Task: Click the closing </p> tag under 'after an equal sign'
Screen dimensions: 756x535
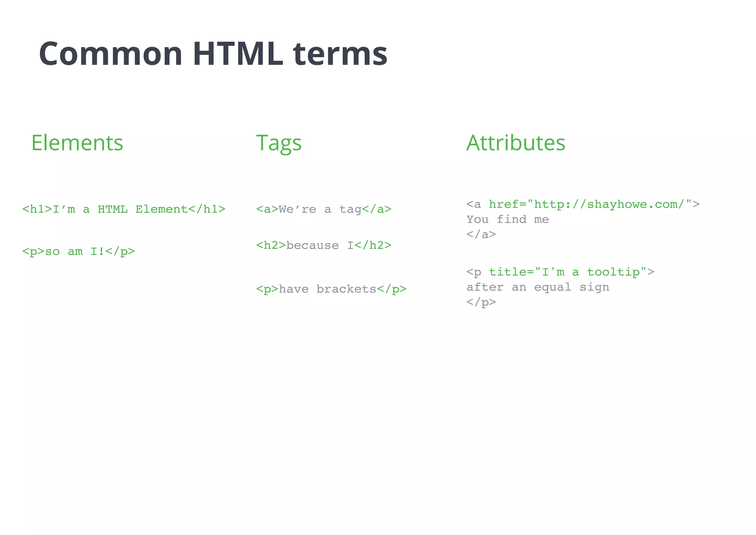Action: coord(481,303)
